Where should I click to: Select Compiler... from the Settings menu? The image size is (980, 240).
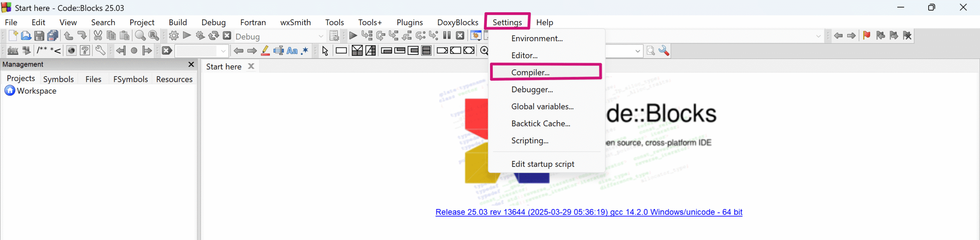coord(546,72)
